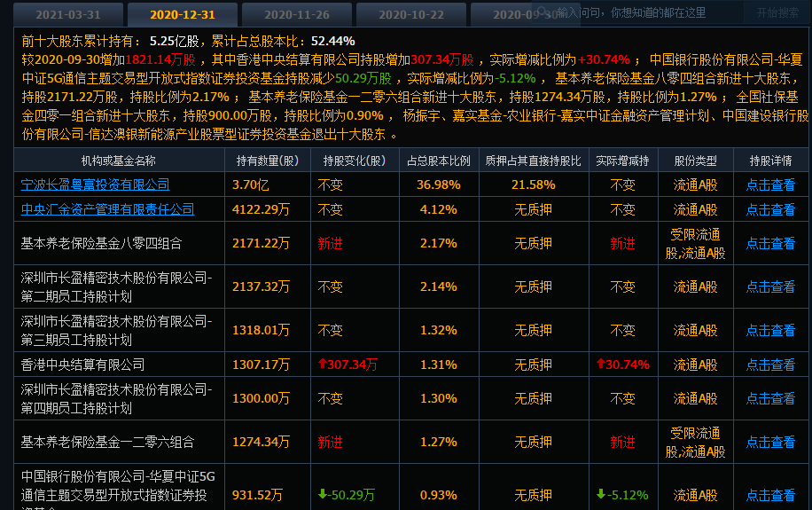Screen dimensions: 812x510
Task: Click 点击查看 for 基本养老保险基金八零四组合
Action: point(770,243)
